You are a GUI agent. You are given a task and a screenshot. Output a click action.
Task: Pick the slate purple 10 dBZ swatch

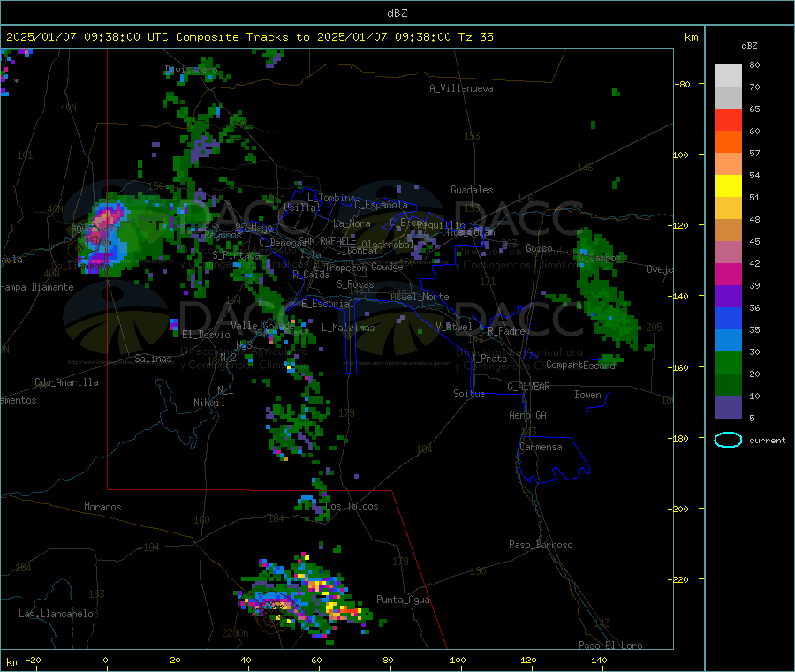(728, 407)
